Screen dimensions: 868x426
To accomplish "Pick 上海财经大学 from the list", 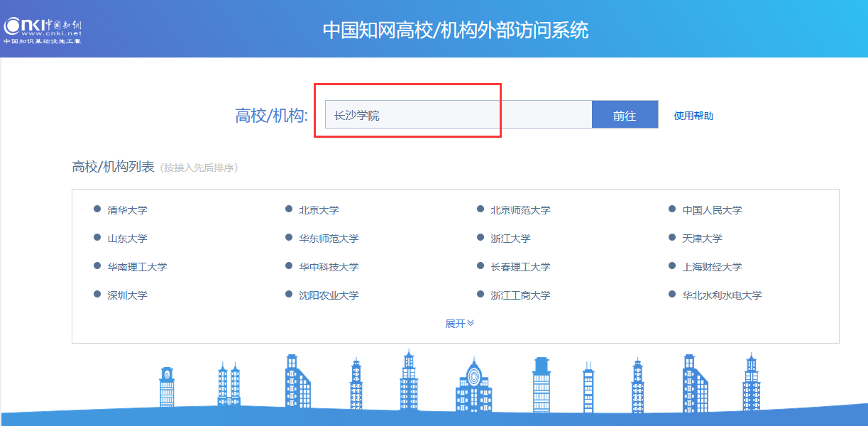I will (x=712, y=267).
